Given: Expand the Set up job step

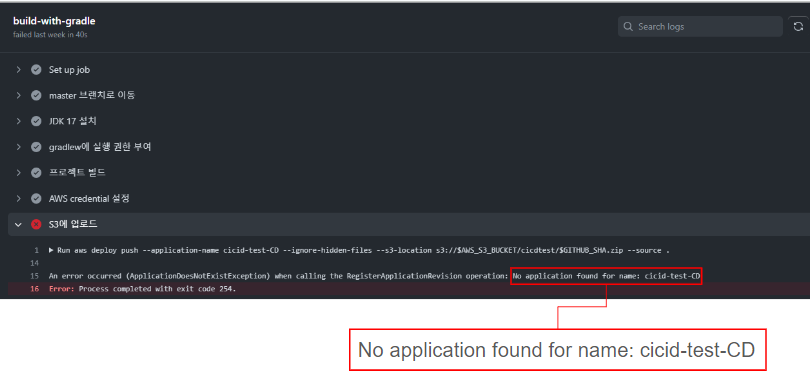Looking at the screenshot, I should tap(19, 70).
